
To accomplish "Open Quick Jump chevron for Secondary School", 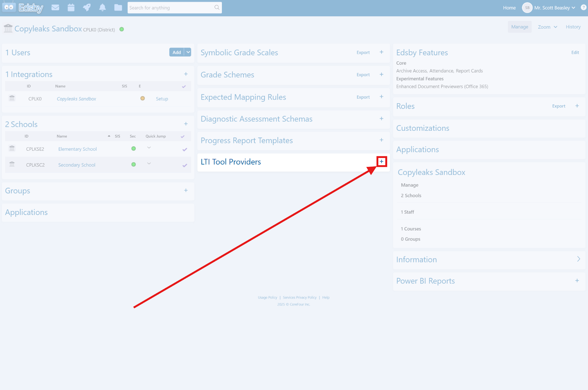I will pyautogui.click(x=149, y=163).
